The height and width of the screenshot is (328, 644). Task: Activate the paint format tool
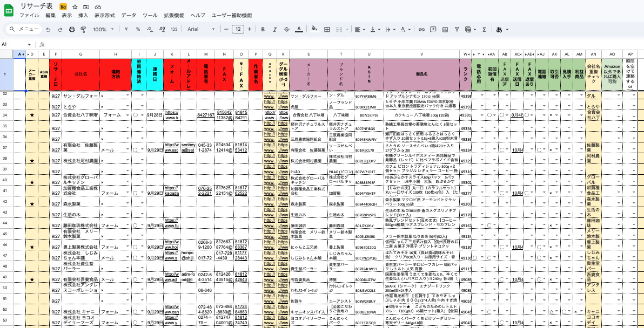click(83, 30)
